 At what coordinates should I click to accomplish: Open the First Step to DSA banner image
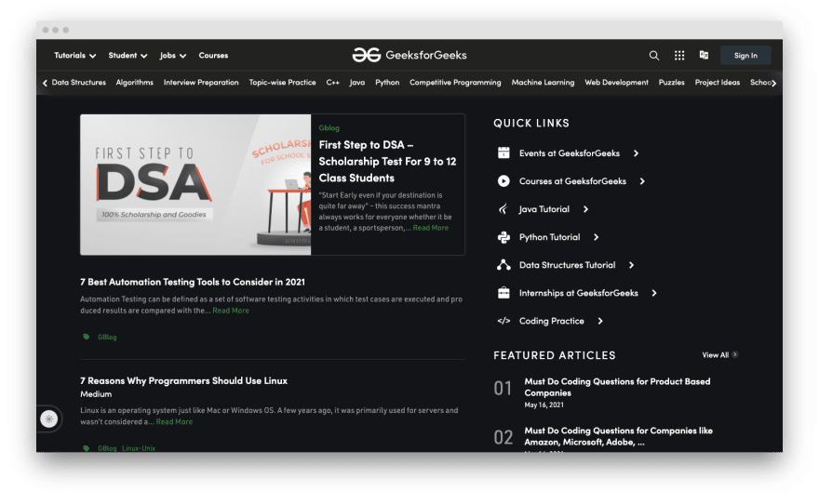pos(195,185)
